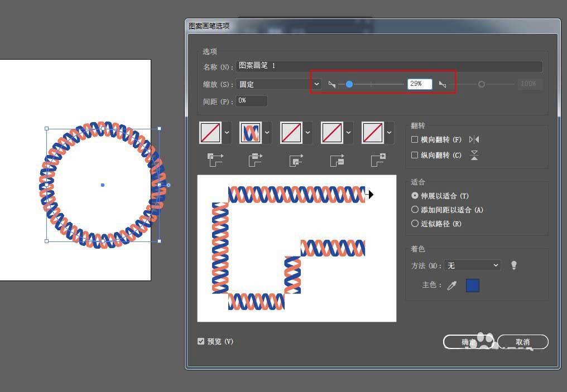Click the top-right bounding box handle

point(160,129)
